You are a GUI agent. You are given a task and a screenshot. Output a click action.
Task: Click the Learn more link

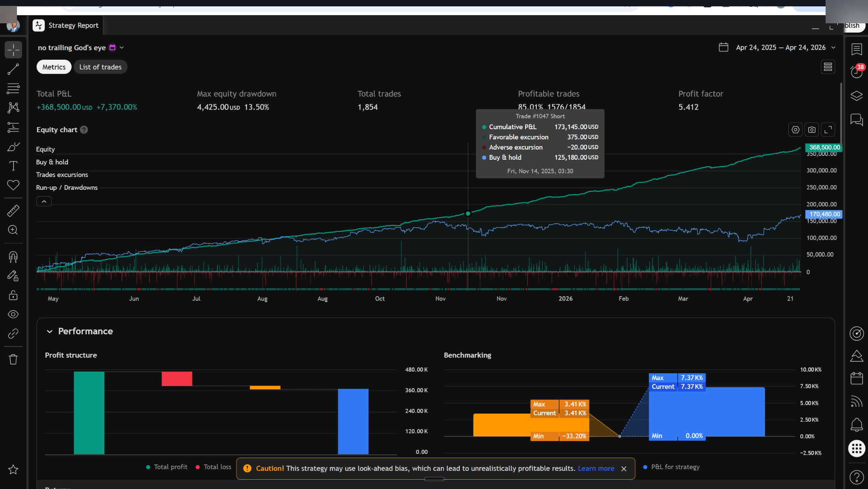pyautogui.click(x=596, y=468)
